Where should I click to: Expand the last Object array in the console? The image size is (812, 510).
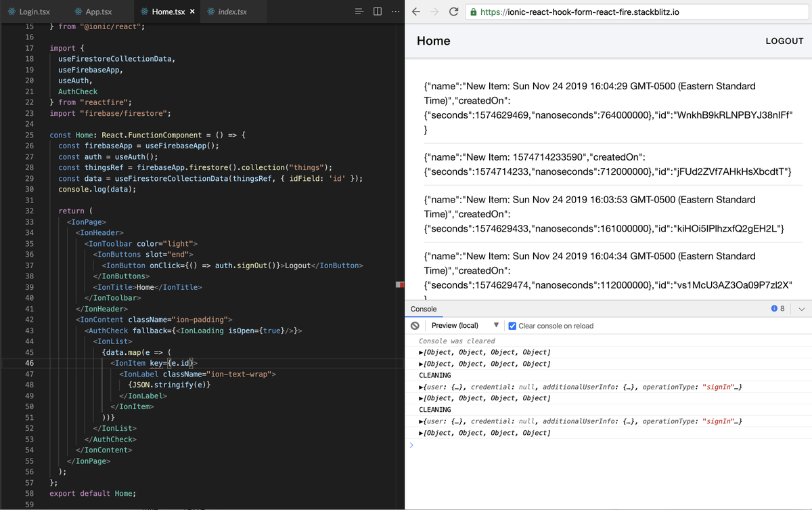click(484, 433)
